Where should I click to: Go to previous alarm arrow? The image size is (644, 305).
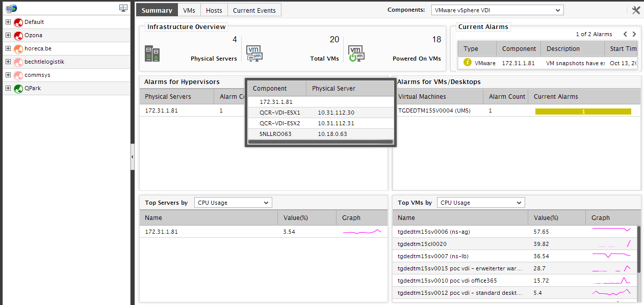tap(625, 34)
